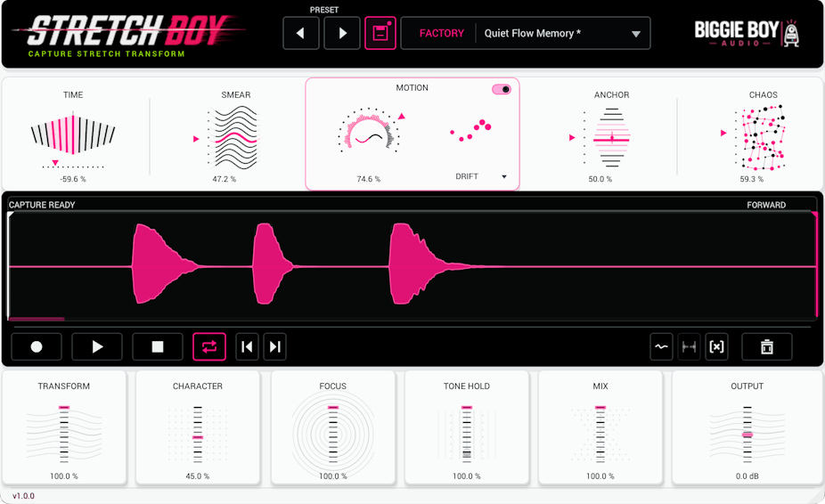Image resolution: width=825 pixels, height=504 pixels.
Task: Click the Biggie Boy Audio logo
Action: [x=747, y=34]
